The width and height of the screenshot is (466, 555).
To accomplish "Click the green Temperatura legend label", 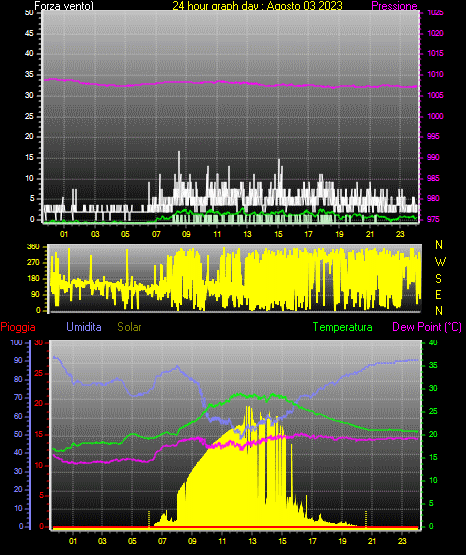I will click(x=343, y=327).
